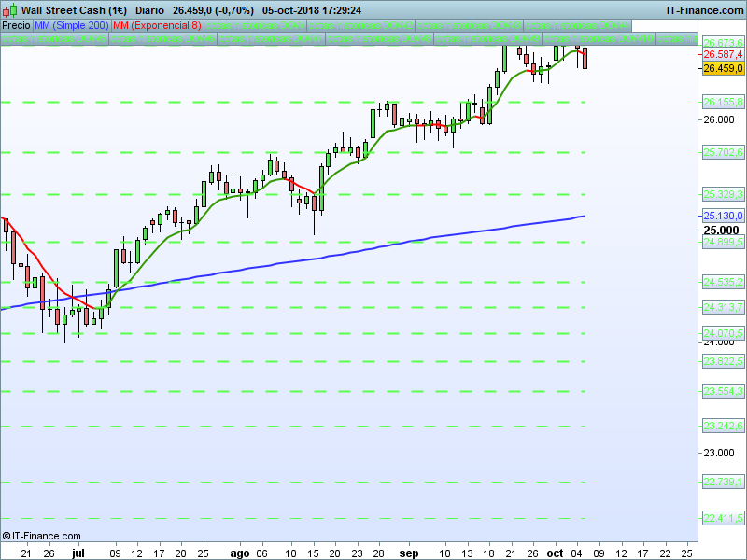Select the MM (Exponencial 8) indicator label
The width and height of the screenshot is (747, 560).
[x=157, y=25]
